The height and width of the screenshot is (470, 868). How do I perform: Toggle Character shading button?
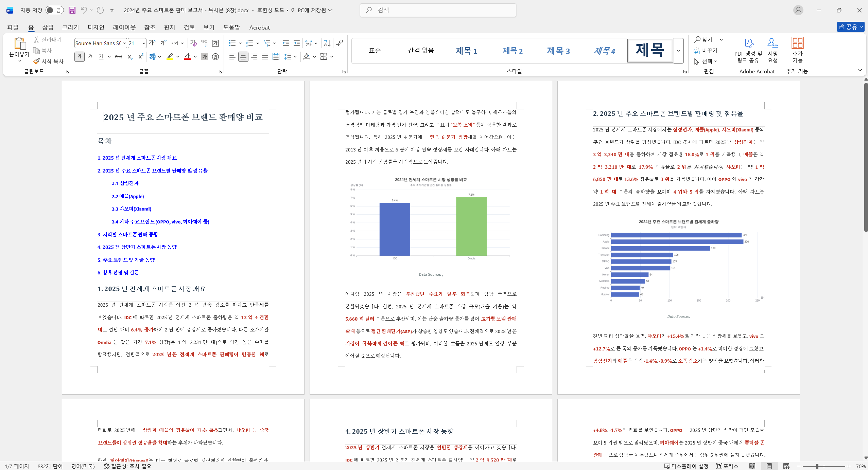(x=204, y=57)
